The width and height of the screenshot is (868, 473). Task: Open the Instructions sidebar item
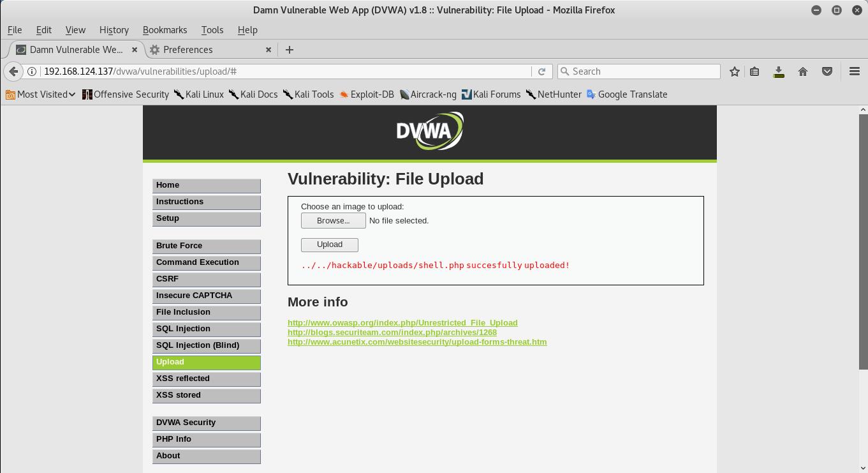pos(207,202)
